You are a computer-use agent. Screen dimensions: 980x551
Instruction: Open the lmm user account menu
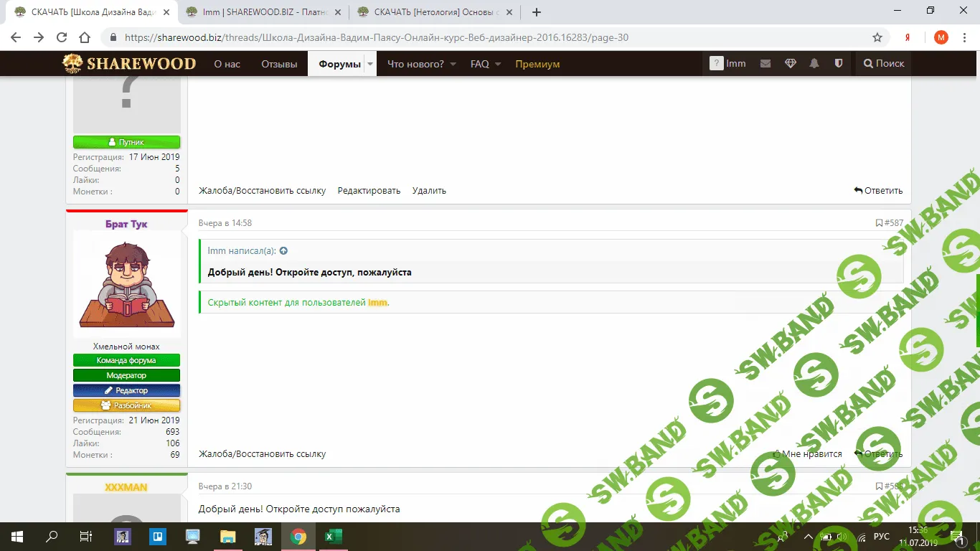(x=727, y=64)
